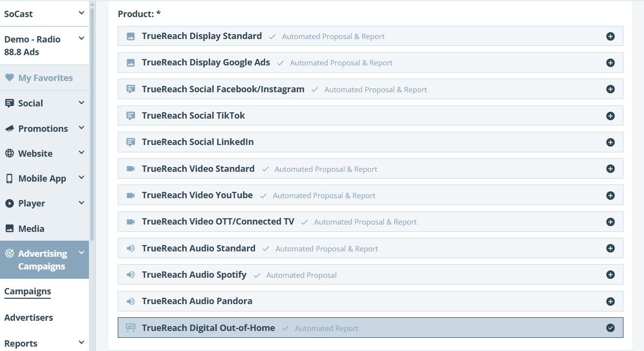The image size is (644, 351).
Task: Click the speaker icon beside TrueReach Audio Spotify
Action: (130, 275)
